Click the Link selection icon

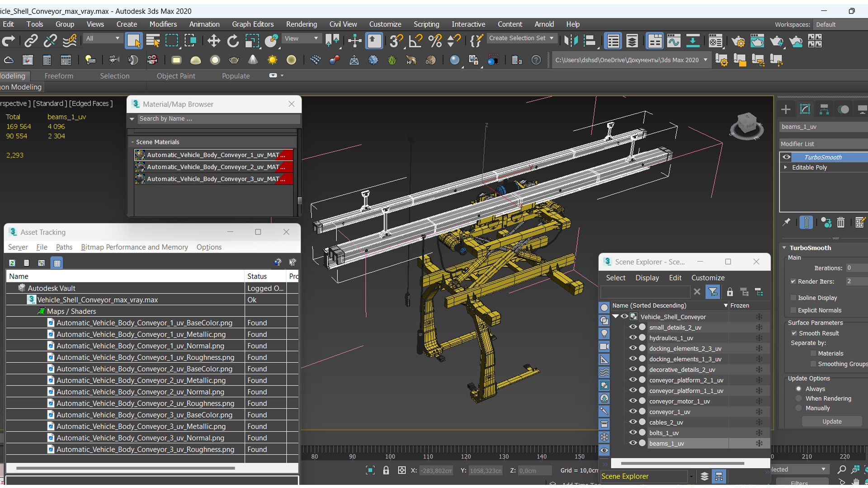[x=31, y=41]
